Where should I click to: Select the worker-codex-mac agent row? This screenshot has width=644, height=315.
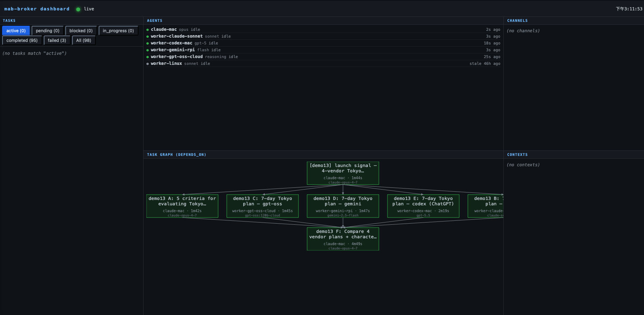323,43
